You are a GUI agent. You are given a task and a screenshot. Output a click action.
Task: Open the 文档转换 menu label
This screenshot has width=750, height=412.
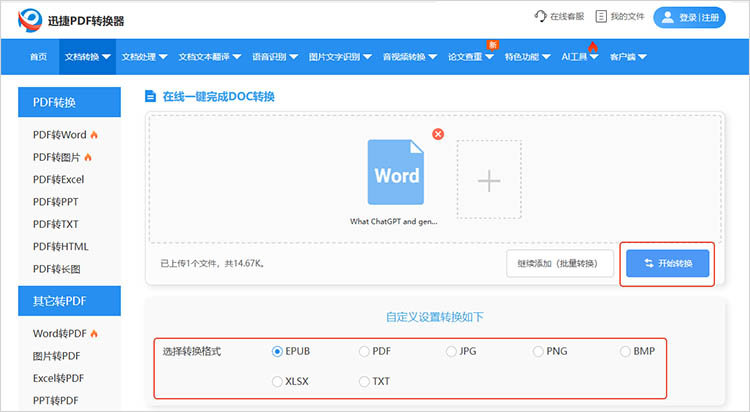(x=82, y=57)
